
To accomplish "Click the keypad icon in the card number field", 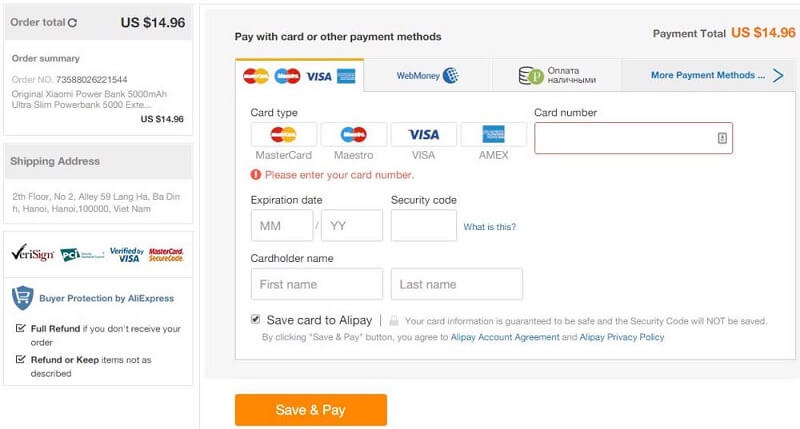I will (722, 138).
